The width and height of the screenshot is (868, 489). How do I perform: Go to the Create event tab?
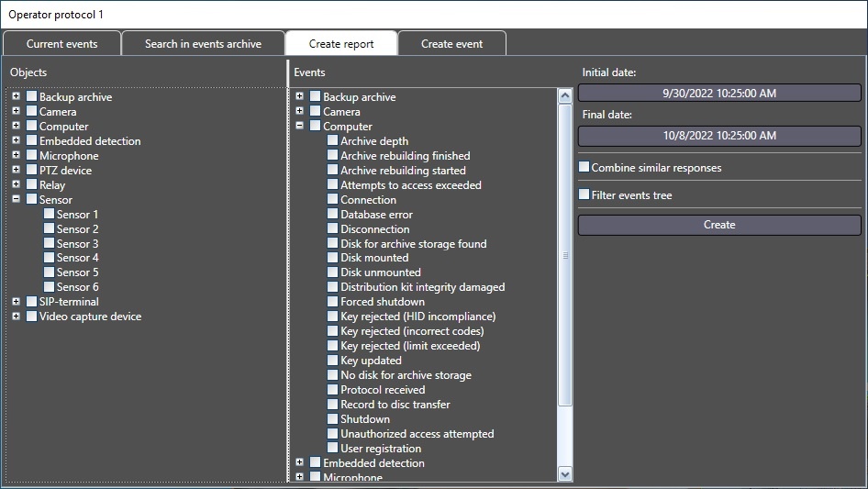(x=451, y=44)
